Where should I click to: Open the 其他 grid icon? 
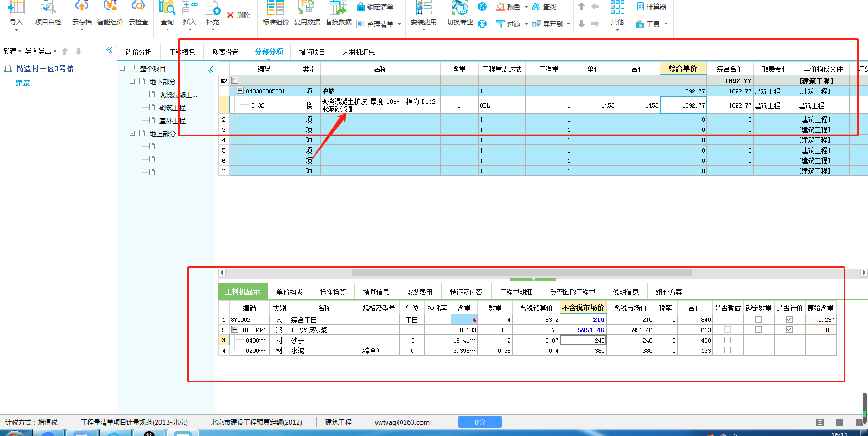(617, 7)
